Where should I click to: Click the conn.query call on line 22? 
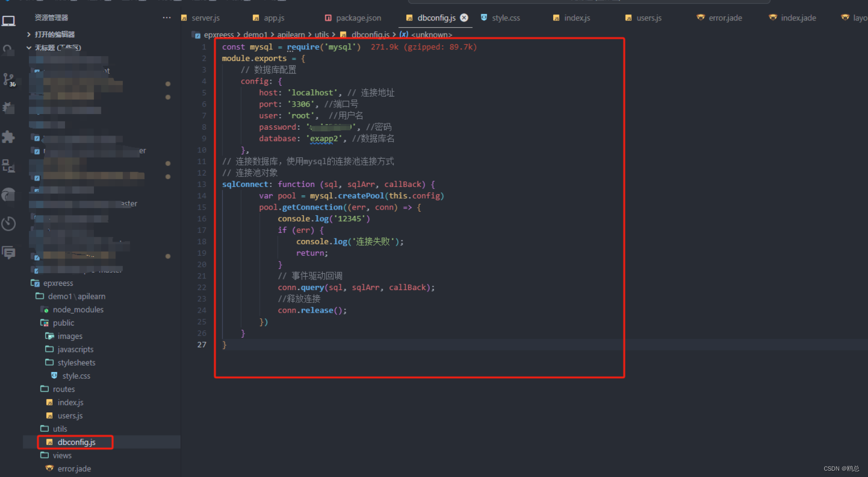click(301, 287)
